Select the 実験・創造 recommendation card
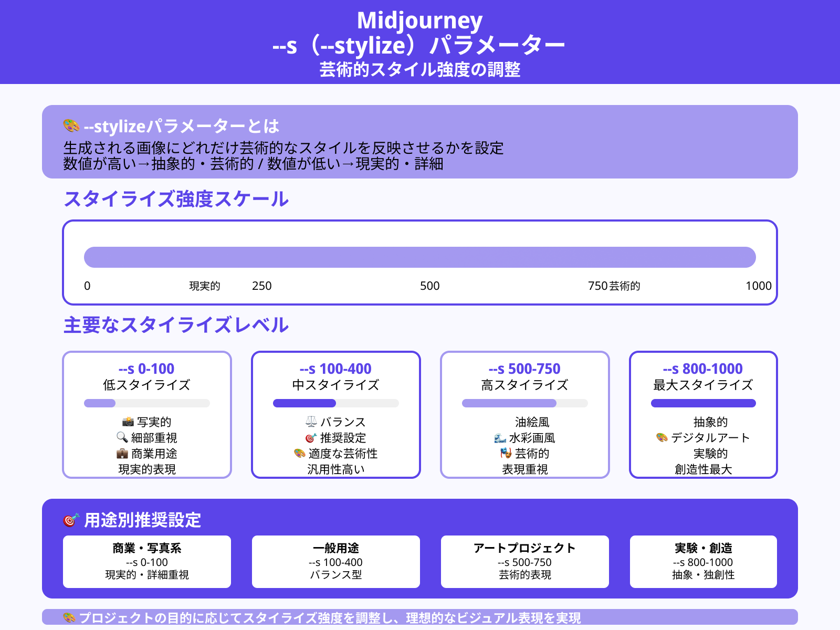Viewport: 840px width, 630px height. click(703, 562)
